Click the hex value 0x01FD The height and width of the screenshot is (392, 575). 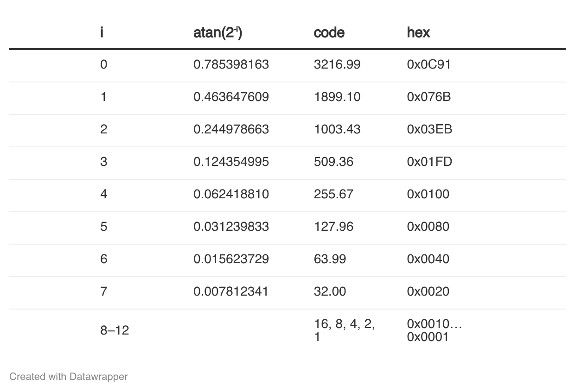pos(429,162)
